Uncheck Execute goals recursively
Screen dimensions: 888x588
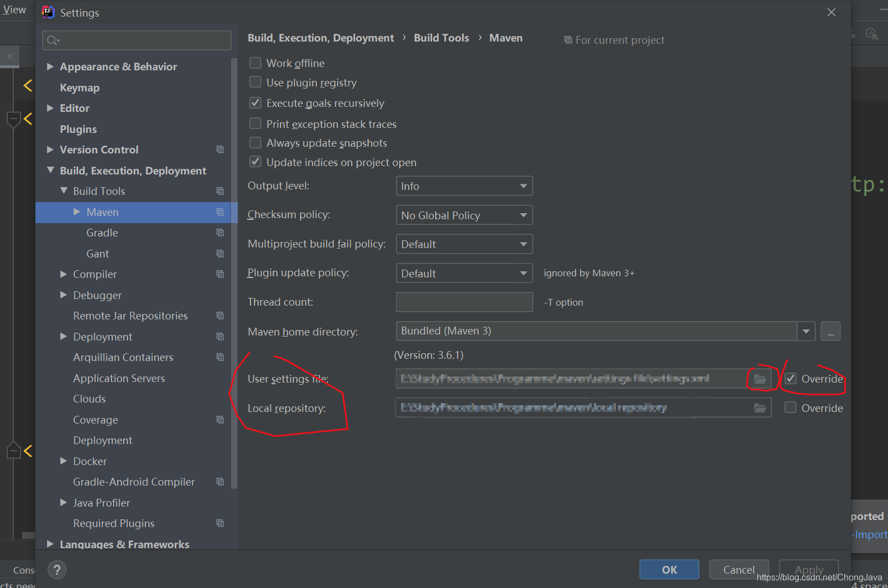click(x=255, y=102)
